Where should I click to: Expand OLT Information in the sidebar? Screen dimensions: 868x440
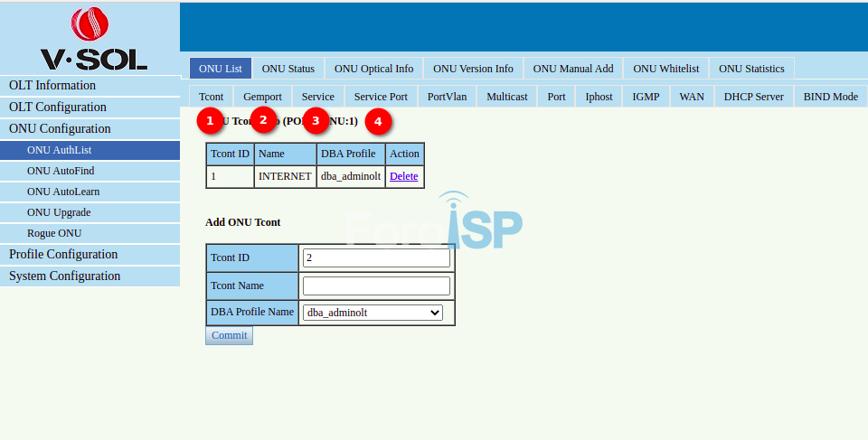coord(52,86)
